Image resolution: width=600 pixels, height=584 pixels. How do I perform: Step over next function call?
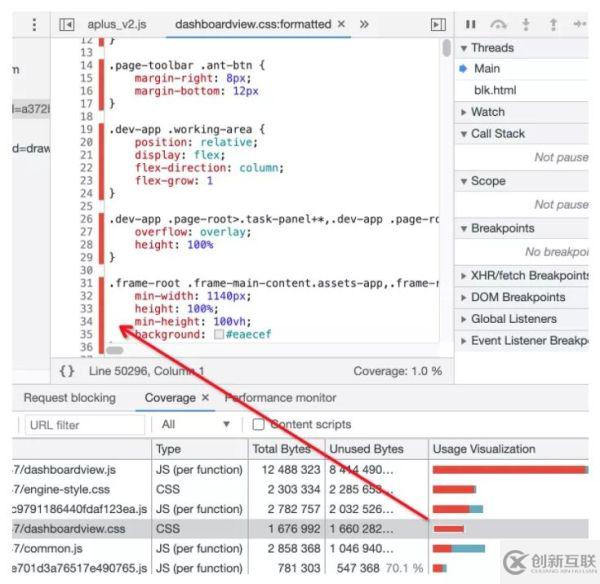498,24
